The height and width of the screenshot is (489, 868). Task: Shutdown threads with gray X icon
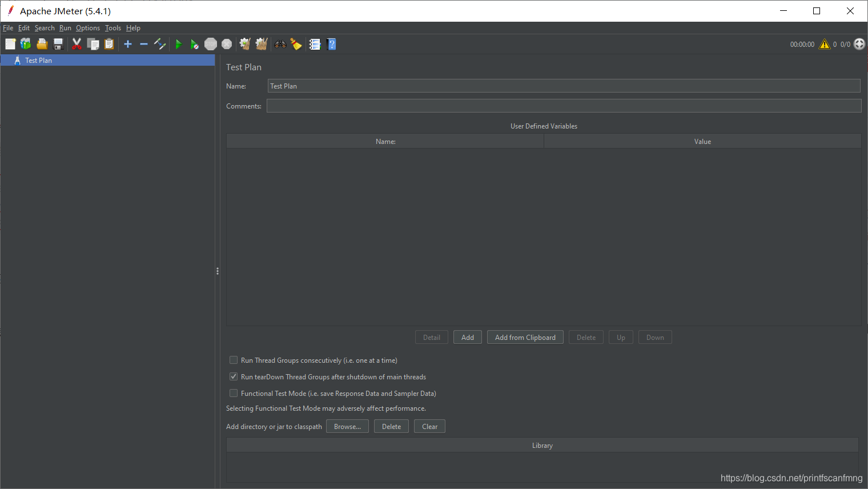coord(227,44)
